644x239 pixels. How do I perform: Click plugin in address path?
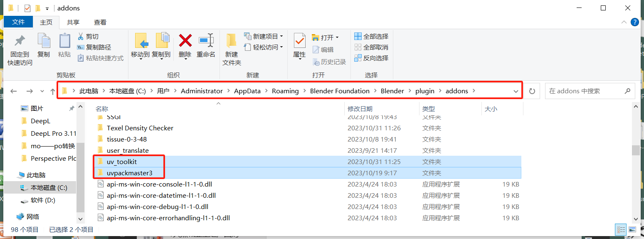coord(424,91)
